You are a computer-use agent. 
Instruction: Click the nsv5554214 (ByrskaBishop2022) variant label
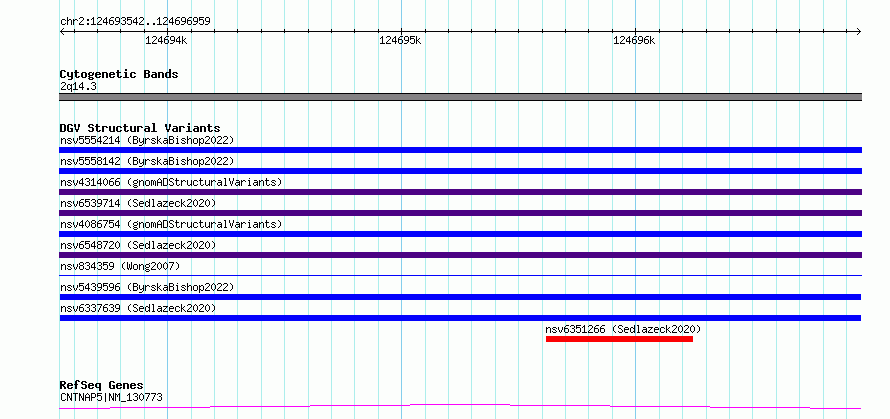click(x=147, y=140)
